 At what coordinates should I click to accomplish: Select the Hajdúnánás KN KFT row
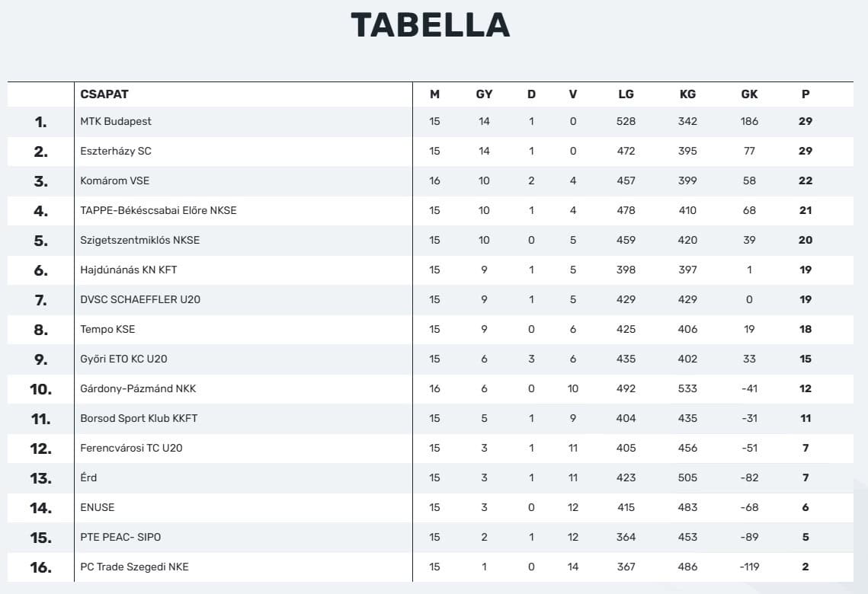[x=129, y=270]
